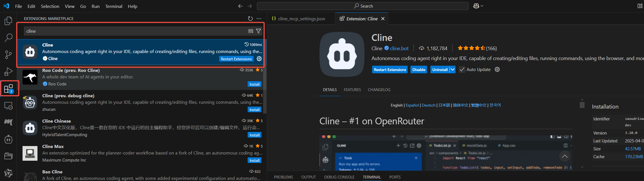
Task: Click the scroll-to-top arrow button
Action: [565, 156]
